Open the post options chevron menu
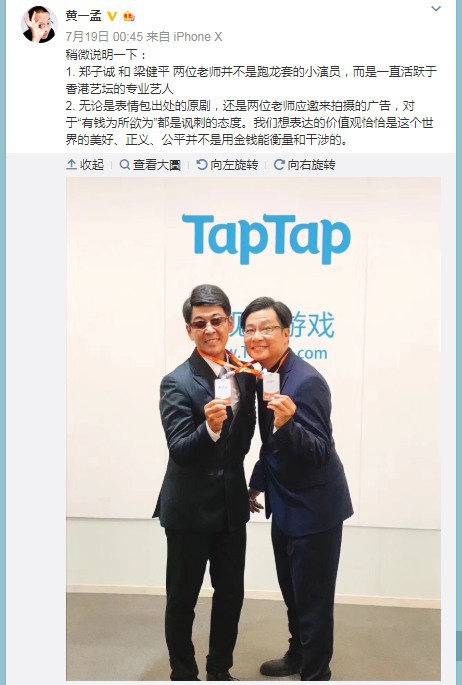 tap(436, 9)
